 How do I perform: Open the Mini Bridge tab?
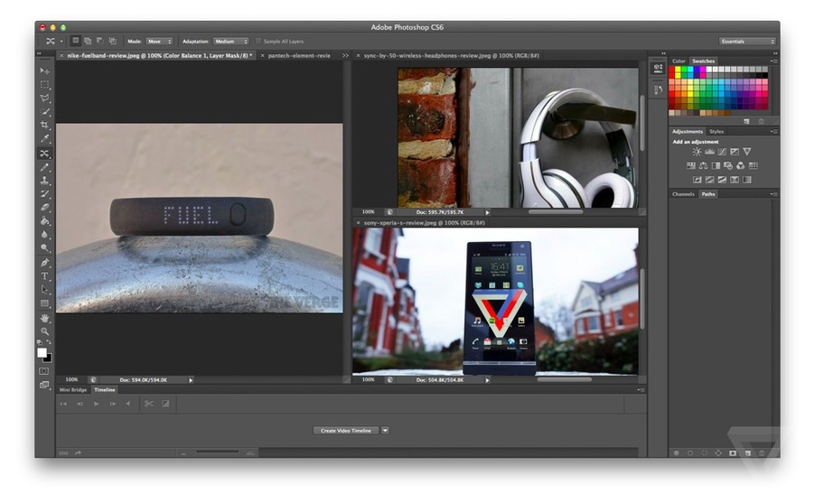(73, 389)
